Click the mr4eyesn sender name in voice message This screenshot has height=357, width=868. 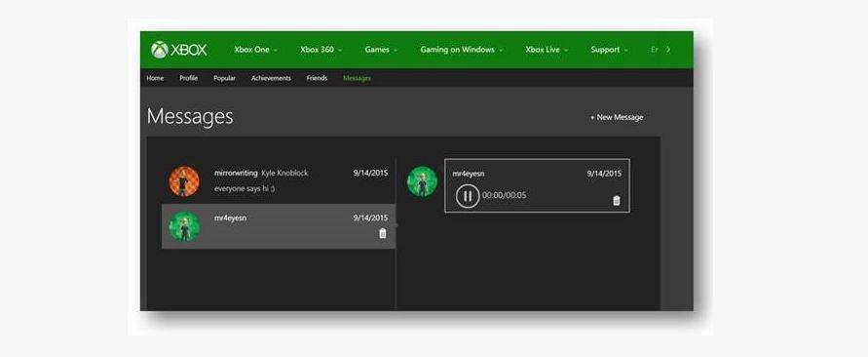coord(469,174)
